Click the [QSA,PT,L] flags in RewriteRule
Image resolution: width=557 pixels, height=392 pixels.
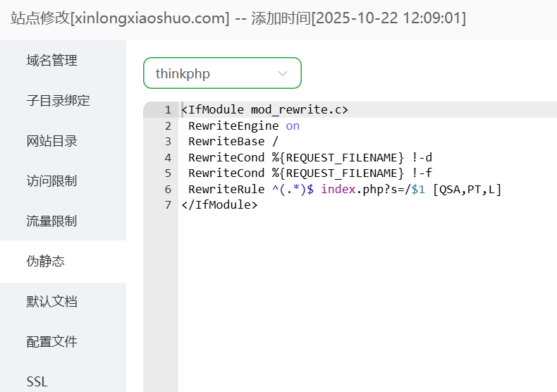tap(467, 190)
